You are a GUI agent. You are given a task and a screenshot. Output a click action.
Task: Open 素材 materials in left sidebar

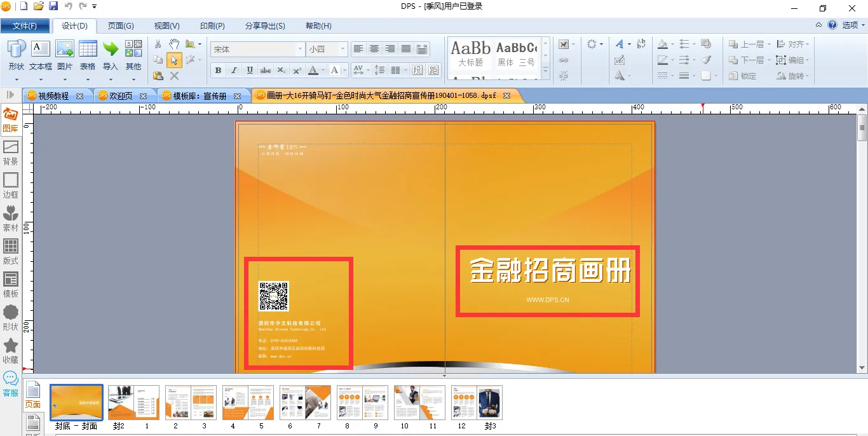point(11,219)
